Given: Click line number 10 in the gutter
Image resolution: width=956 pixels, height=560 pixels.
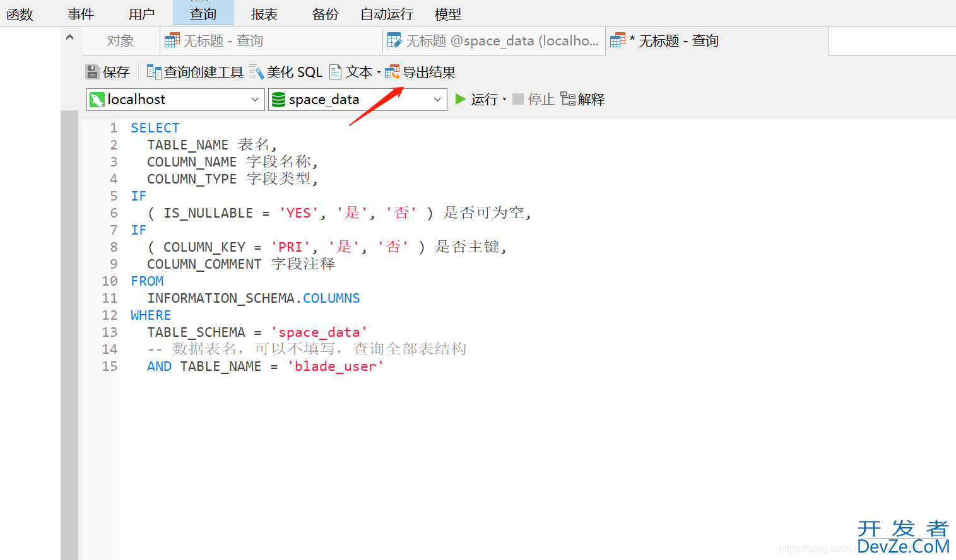Looking at the screenshot, I should pos(110,281).
